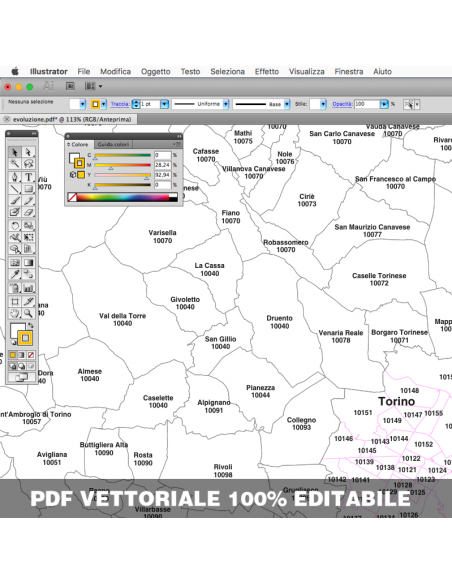
Task: Select the Eraser tool
Action: [28, 212]
